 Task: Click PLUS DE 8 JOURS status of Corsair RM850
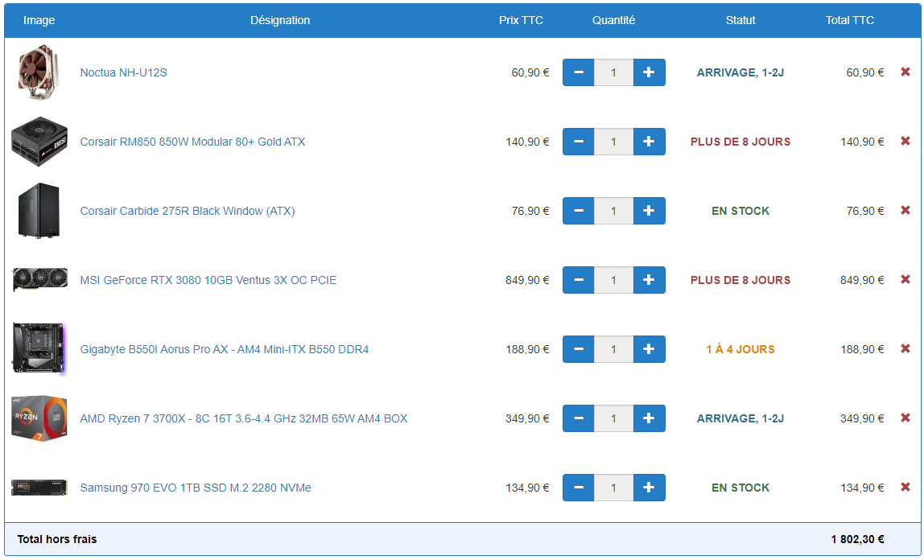[740, 142]
